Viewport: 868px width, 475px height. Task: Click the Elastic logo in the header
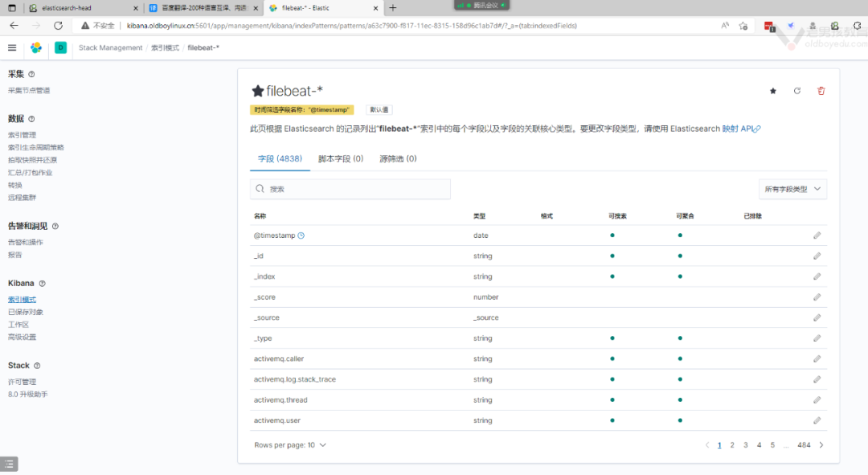36,48
